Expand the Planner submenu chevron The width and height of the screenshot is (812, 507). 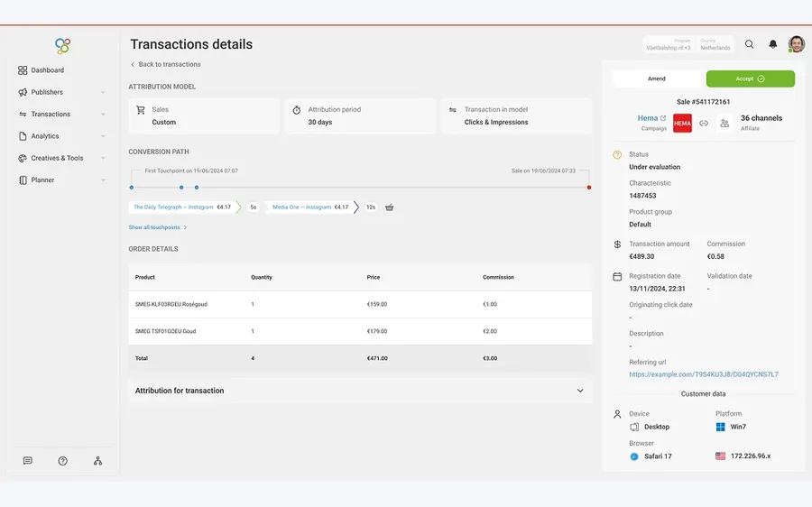click(103, 180)
